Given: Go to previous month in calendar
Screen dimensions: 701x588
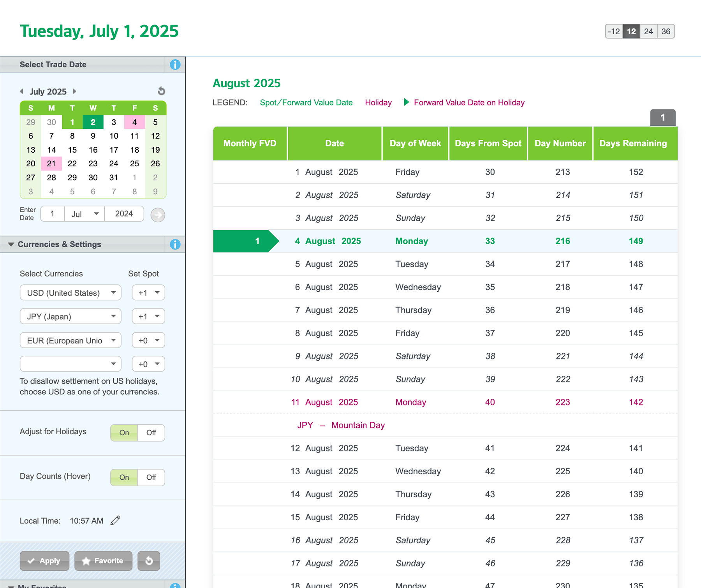Looking at the screenshot, I should [x=22, y=92].
